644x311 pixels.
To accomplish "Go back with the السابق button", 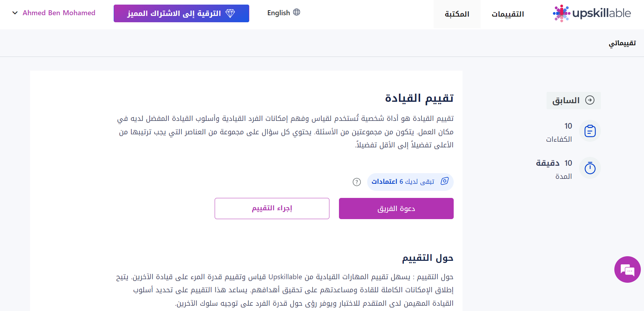I will click(574, 100).
